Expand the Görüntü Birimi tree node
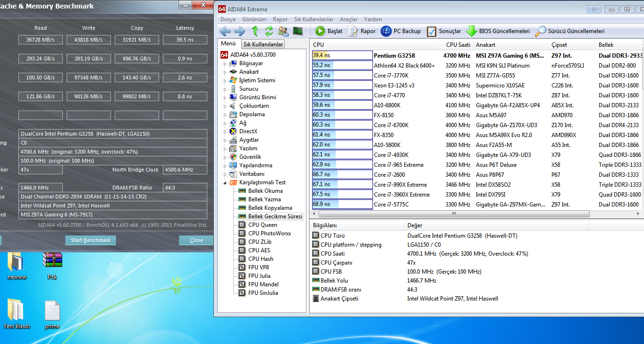The width and height of the screenshot is (644, 344). (225, 97)
